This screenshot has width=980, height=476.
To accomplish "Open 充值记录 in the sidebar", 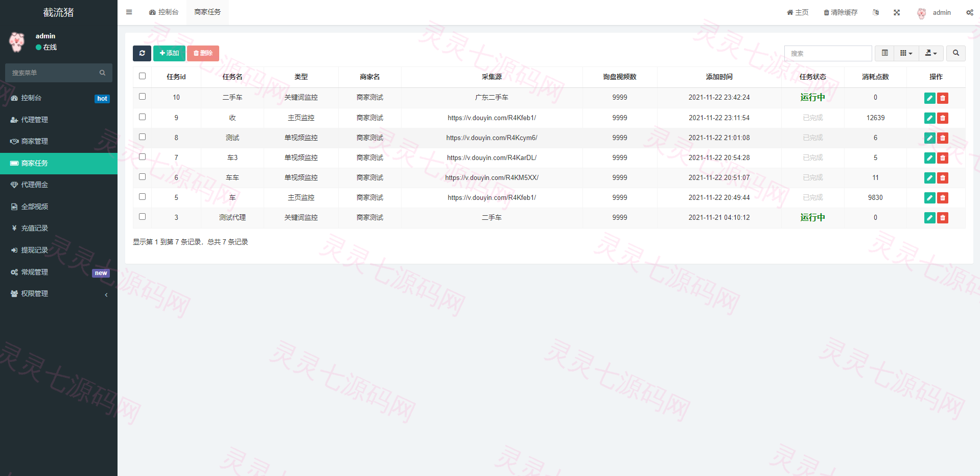I will coord(59,228).
